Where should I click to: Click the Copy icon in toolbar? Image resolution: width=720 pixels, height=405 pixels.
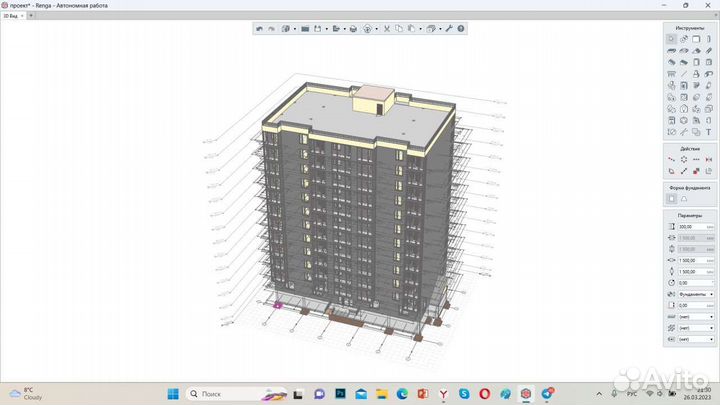[399, 29]
